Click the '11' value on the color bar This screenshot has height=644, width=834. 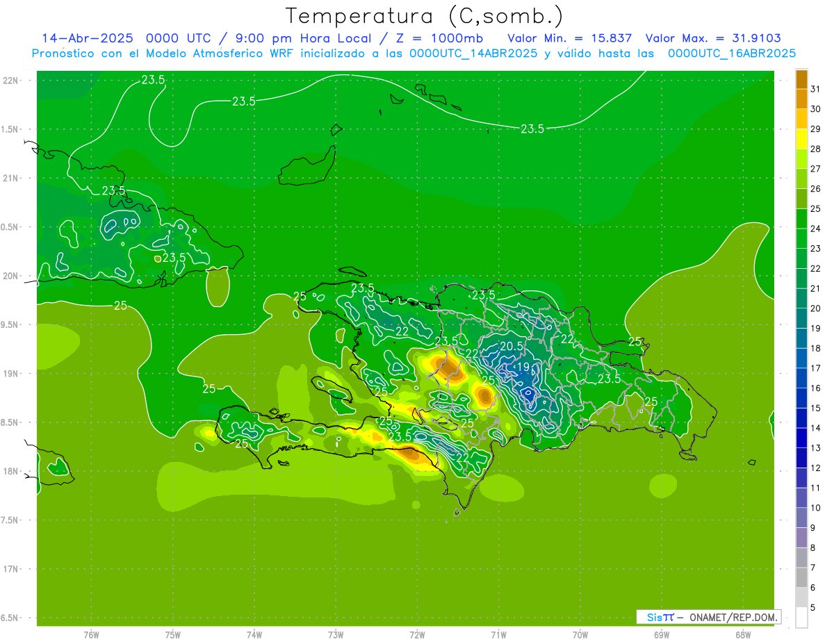(816, 488)
